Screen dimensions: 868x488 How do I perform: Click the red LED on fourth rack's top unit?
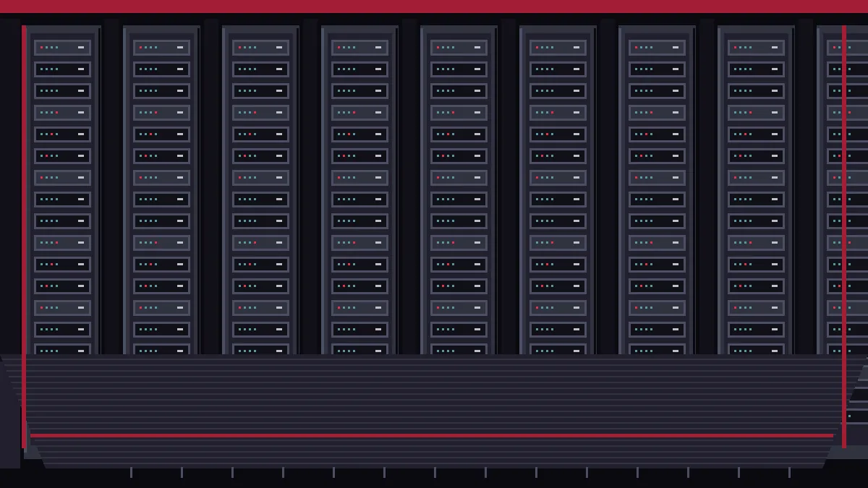point(339,48)
